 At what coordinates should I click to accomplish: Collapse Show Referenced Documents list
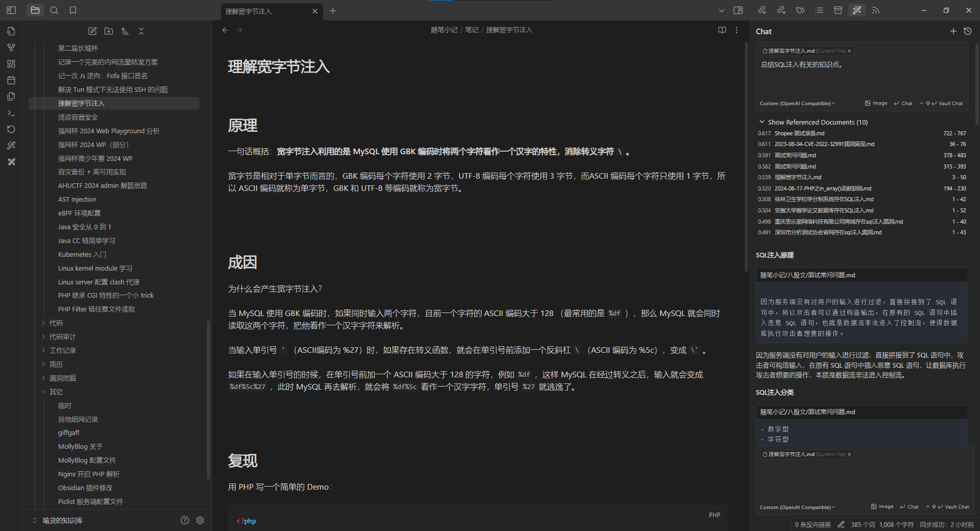pyautogui.click(x=762, y=122)
